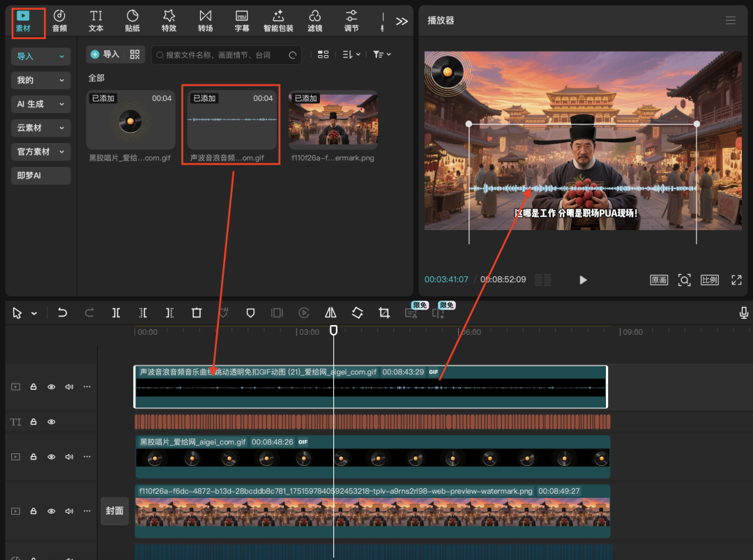Switch to the 转场 transitions tab
This screenshot has width=753, height=560.
pos(205,21)
